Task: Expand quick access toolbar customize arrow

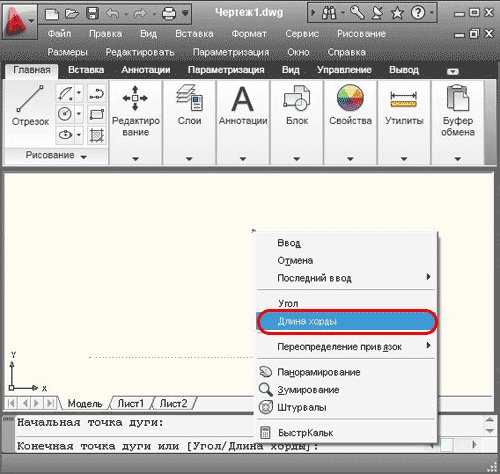Action: tap(185, 13)
